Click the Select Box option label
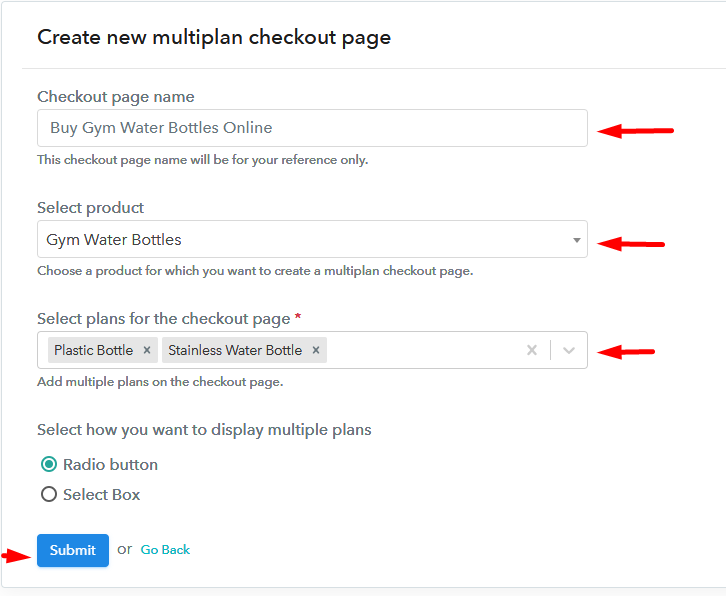 click(x=101, y=495)
